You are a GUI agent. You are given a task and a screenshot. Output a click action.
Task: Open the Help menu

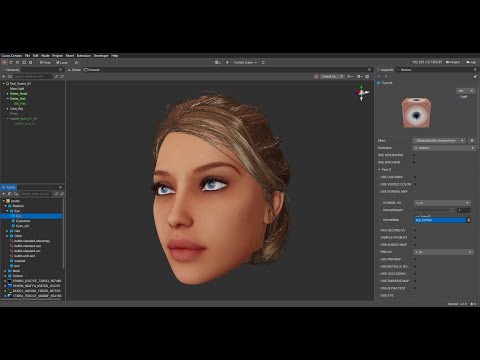[x=115, y=56]
